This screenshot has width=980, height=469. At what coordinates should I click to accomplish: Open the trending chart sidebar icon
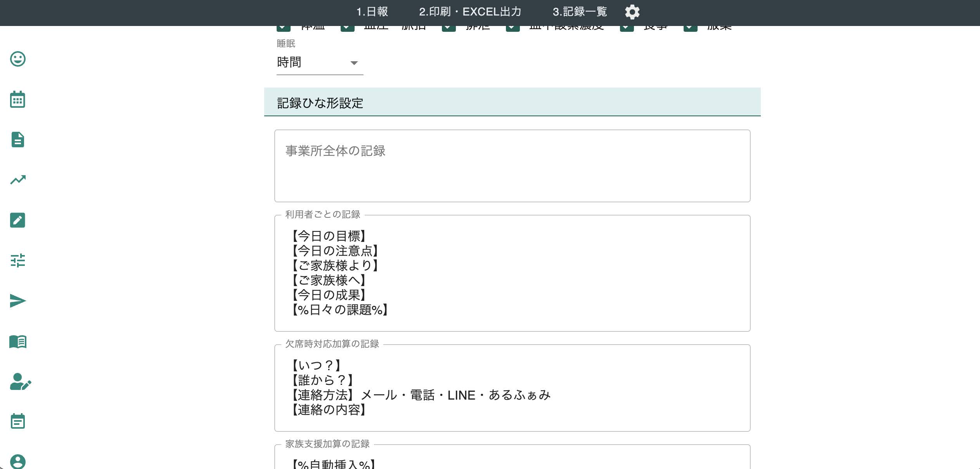point(17,180)
